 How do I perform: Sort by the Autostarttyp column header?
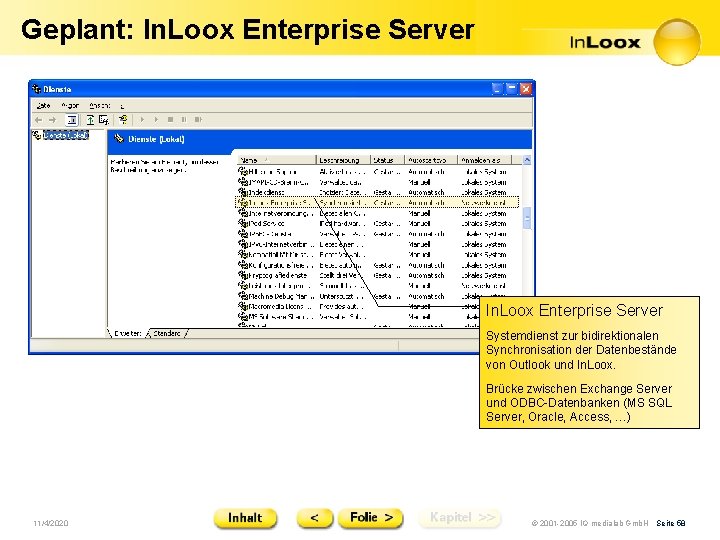click(x=430, y=160)
